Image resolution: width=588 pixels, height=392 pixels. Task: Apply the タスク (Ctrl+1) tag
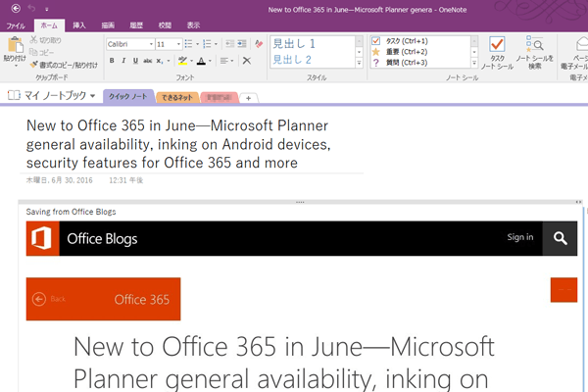(401, 41)
